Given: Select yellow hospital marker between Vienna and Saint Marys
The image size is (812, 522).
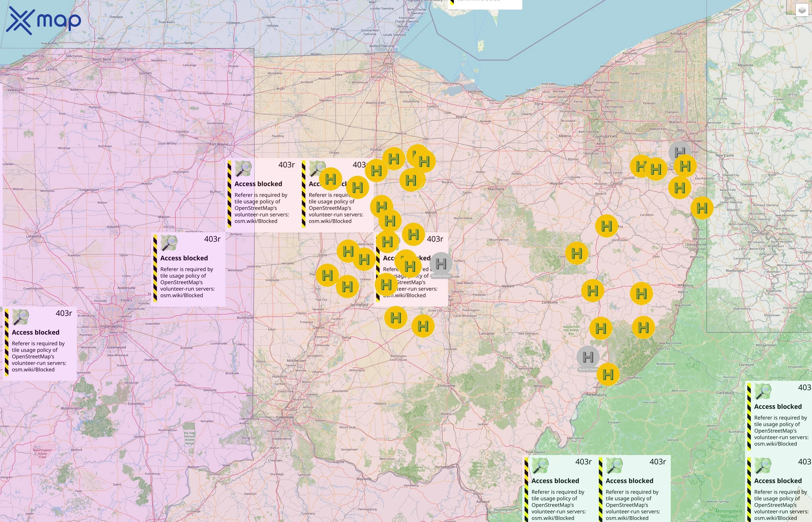Looking at the screenshot, I should (x=608, y=375).
